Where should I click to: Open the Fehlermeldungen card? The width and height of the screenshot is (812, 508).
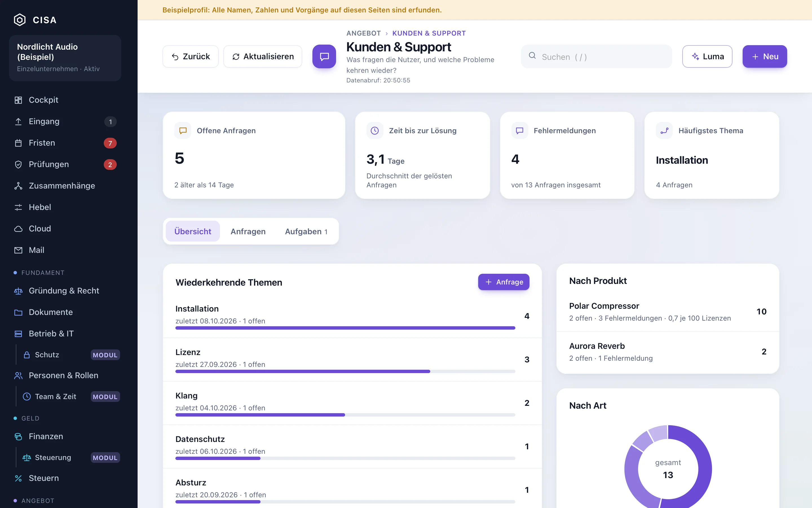[x=567, y=155]
